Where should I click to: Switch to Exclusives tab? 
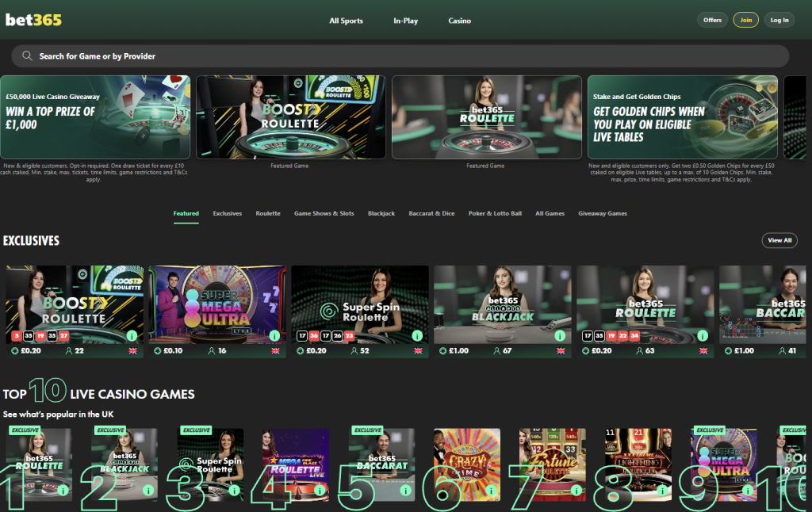[228, 213]
